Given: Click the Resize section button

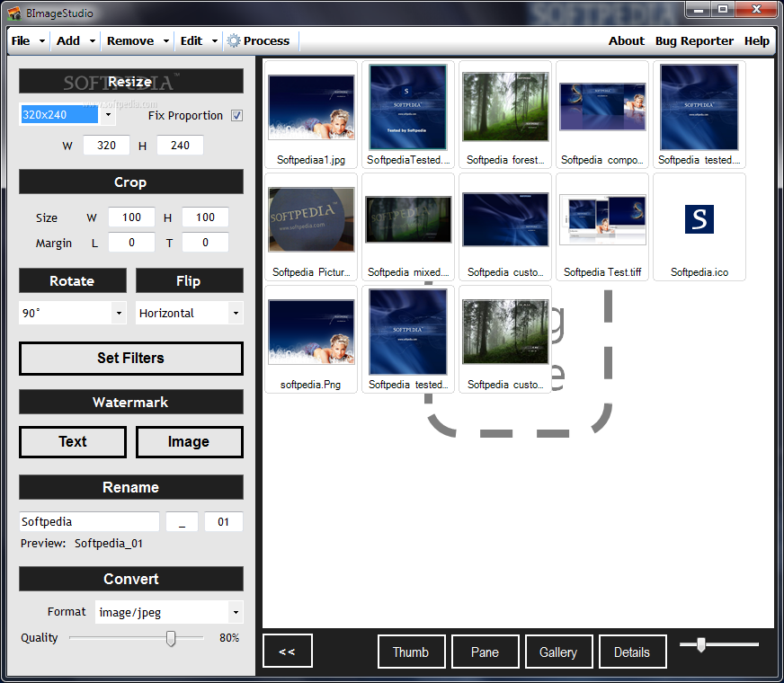Looking at the screenshot, I should [x=131, y=82].
